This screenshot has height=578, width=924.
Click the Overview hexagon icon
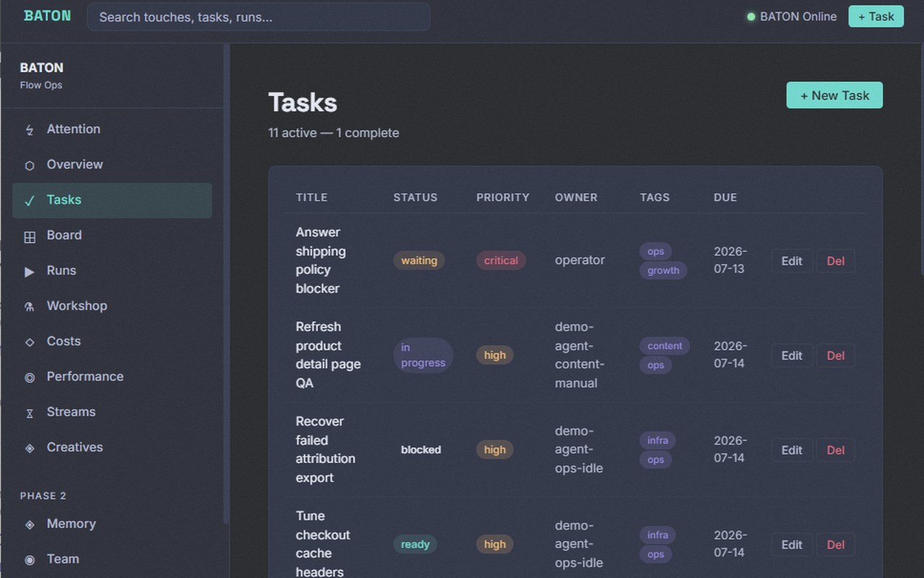click(30, 165)
